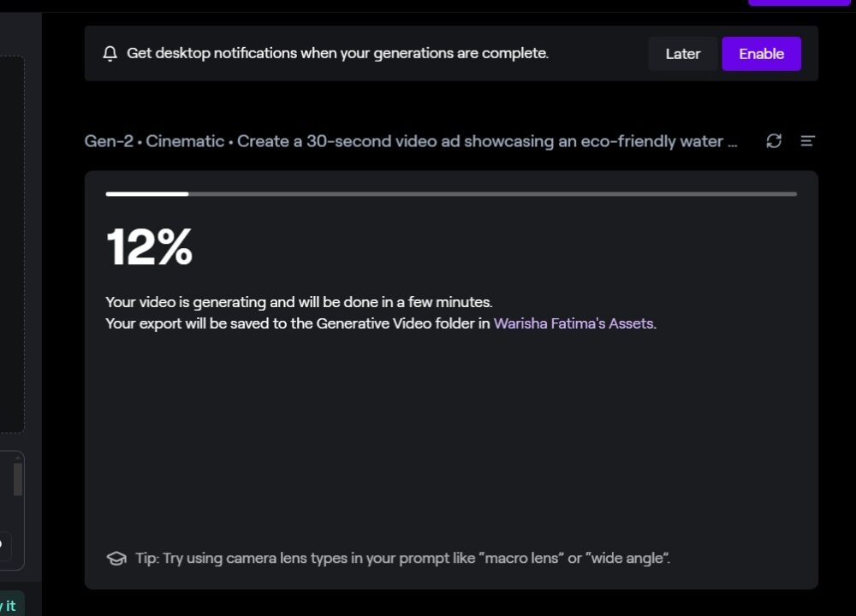The image size is (856, 616).
Task: Click the regenerate (refresh) icon next to the title
Action: [x=774, y=141]
